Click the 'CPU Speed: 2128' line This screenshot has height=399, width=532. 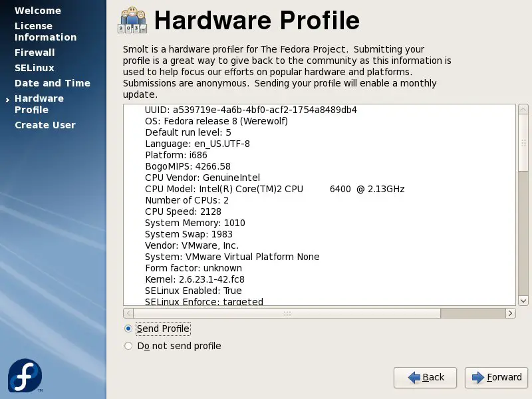pos(183,211)
